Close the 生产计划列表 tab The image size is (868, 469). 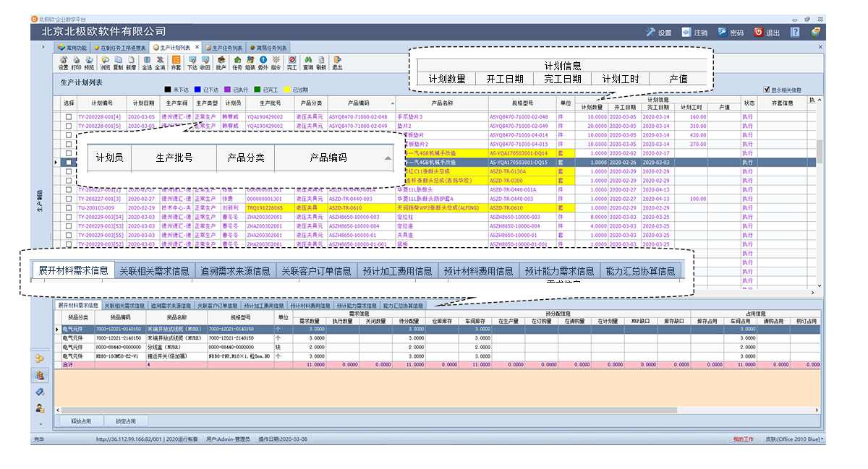(x=197, y=47)
